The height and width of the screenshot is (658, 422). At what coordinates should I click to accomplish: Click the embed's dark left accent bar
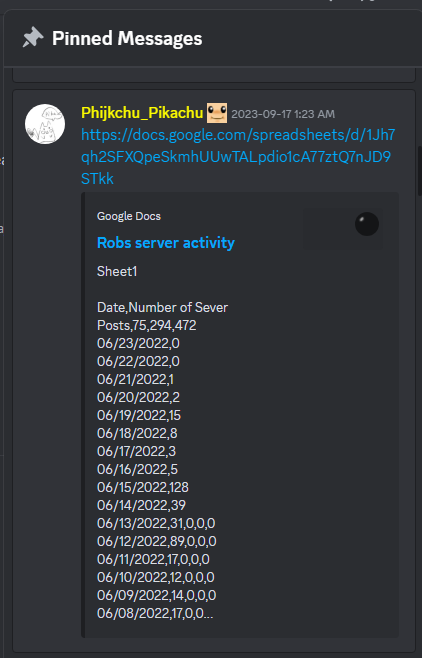click(x=83, y=415)
